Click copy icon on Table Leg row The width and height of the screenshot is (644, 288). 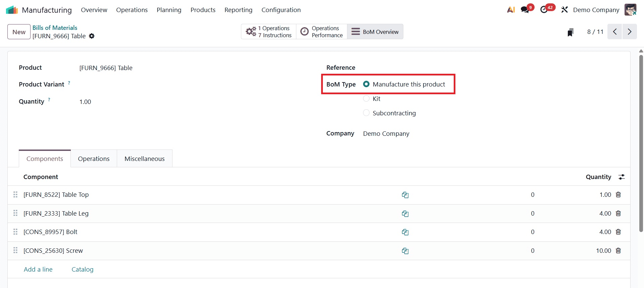(405, 214)
